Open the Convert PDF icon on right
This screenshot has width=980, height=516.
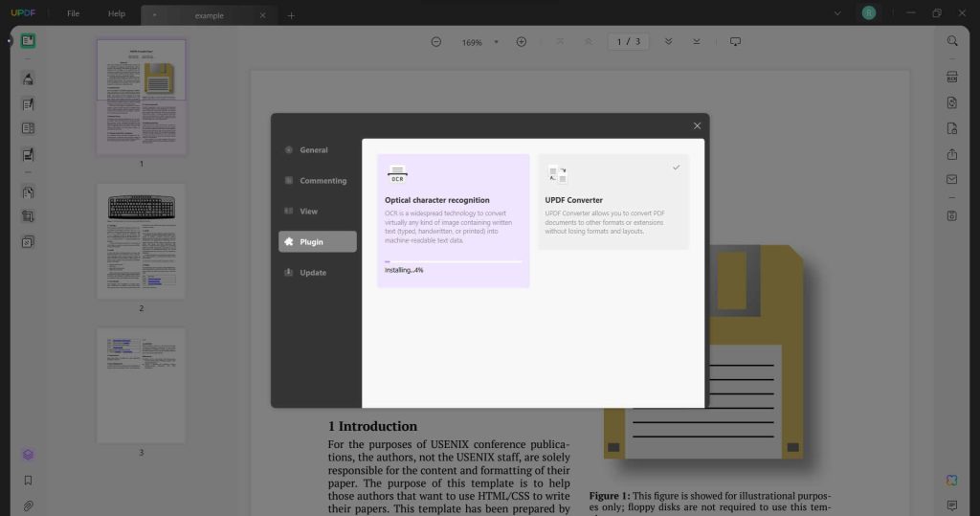coord(952,102)
